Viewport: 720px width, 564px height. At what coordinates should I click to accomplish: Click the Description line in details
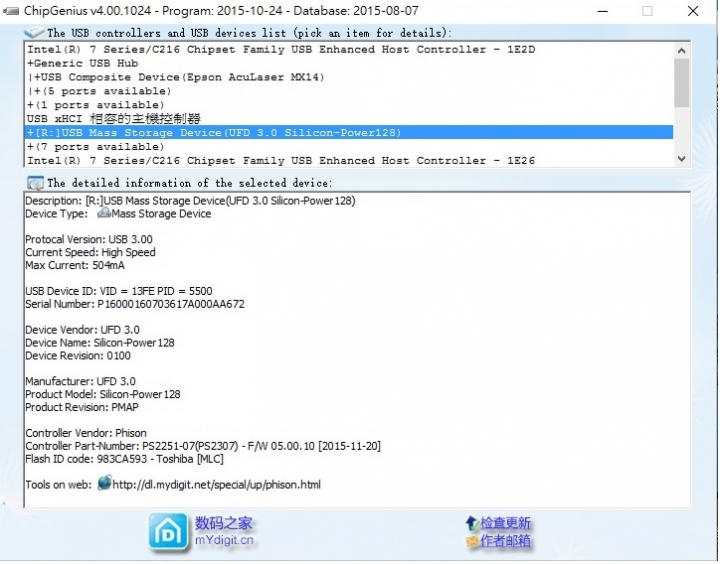tap(190, 201)
